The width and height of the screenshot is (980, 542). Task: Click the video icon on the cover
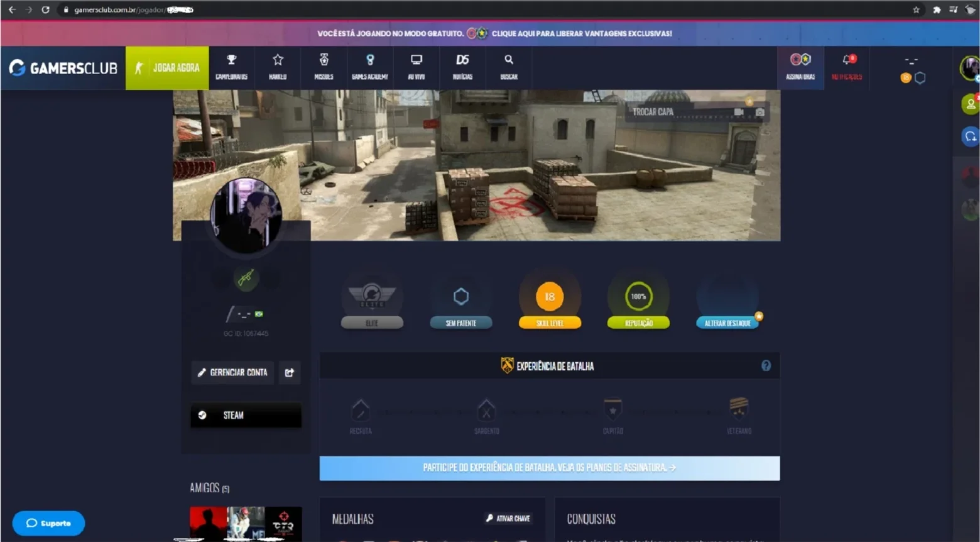click(739, 112)
